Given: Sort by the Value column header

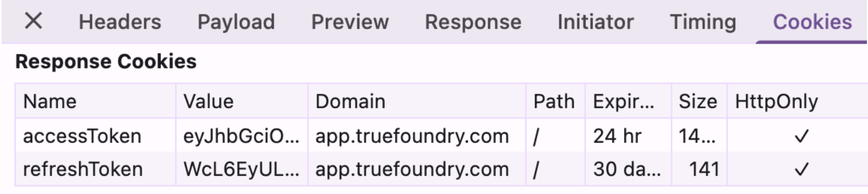Looking at the screenshot, I should tap(242, 101).
